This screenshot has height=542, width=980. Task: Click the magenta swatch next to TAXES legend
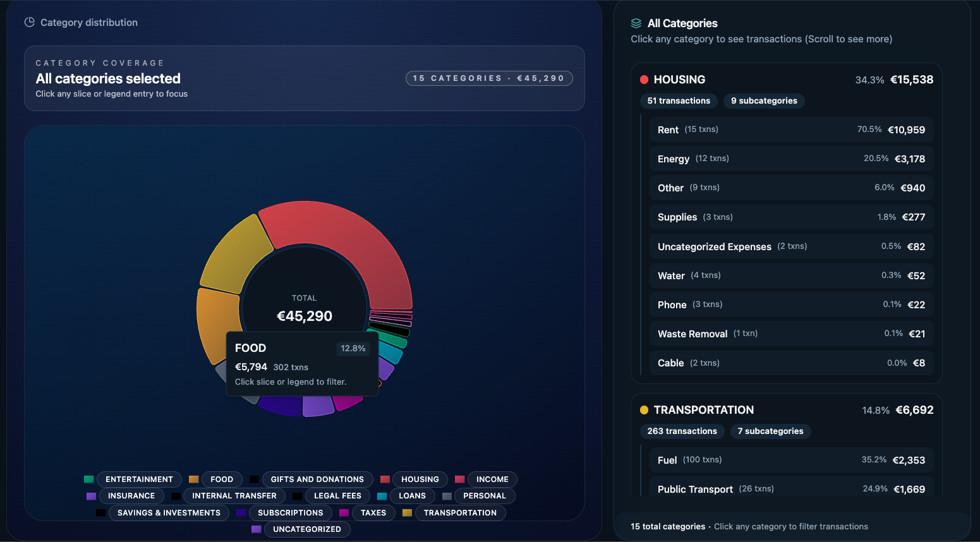click(x=344, y=512)
